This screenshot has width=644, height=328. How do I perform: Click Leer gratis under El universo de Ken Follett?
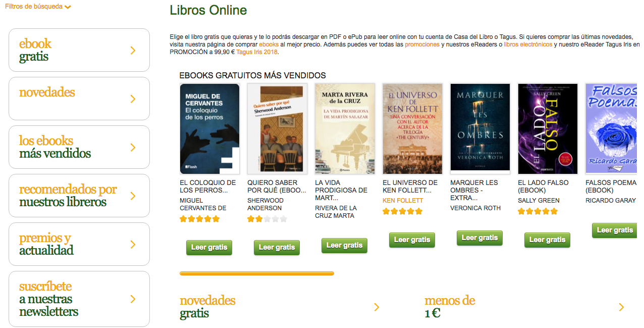(x=412, y=240)
